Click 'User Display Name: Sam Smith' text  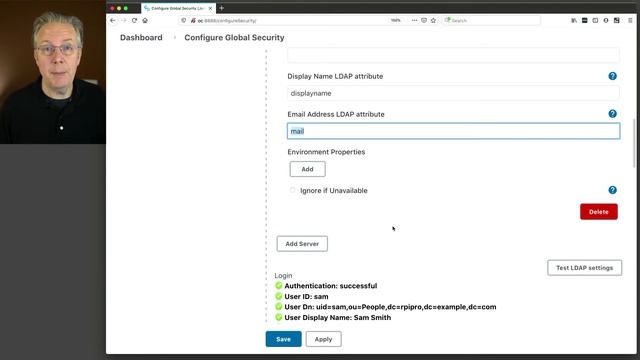(x=338, y=318)
